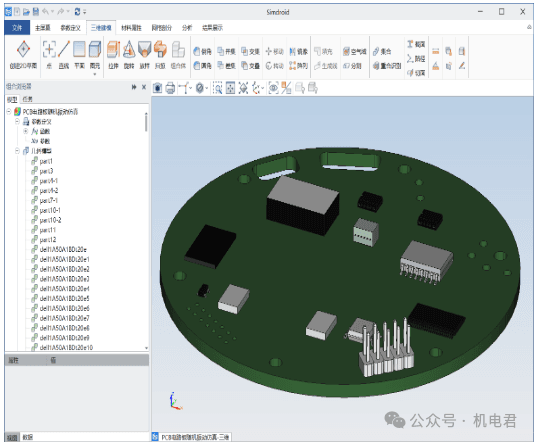534x442 pixels.
Task: Click the Rotate transform tool
Action: 274,65
